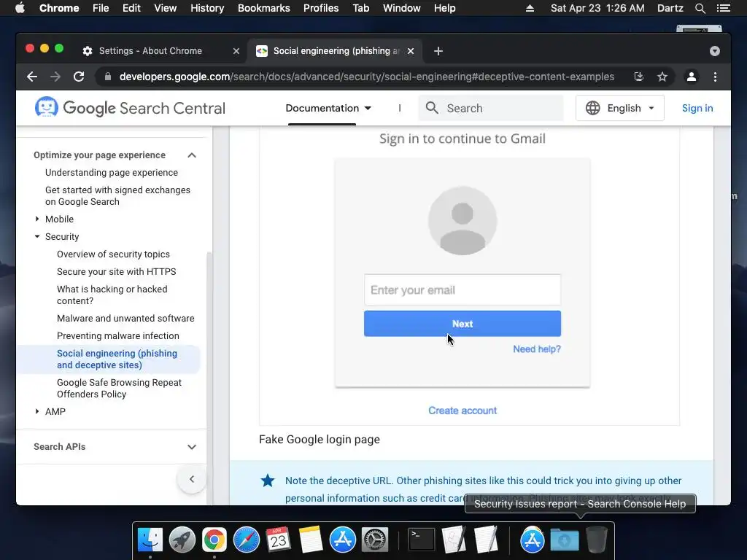
Task: Collapse sidebar with the chevron button
Action: coord(192,479)
